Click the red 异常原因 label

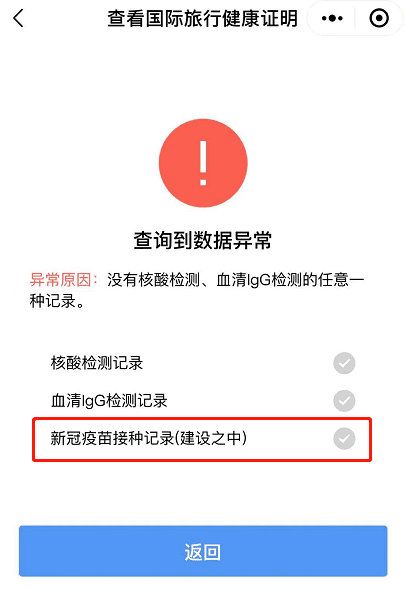tap(63, 280)
